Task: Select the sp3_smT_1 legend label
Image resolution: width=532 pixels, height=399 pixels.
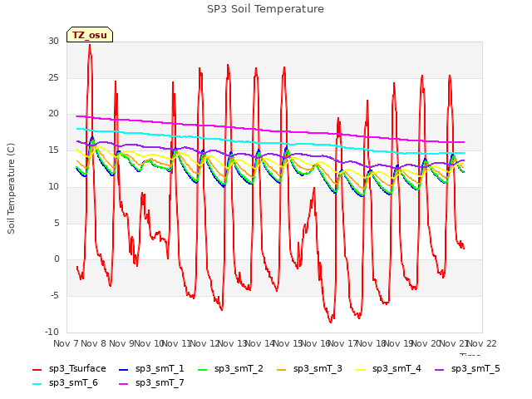Action: 160,369
